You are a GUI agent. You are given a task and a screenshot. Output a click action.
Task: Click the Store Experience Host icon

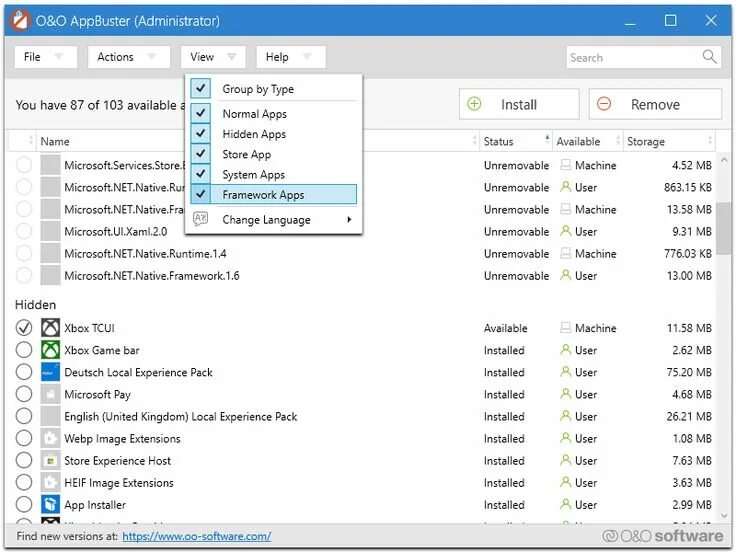coord(50,460)
